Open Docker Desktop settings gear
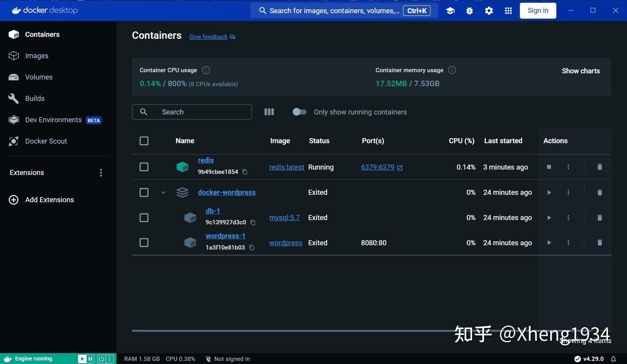The width and height of the screenshot is (627, 364). [488, 10]
